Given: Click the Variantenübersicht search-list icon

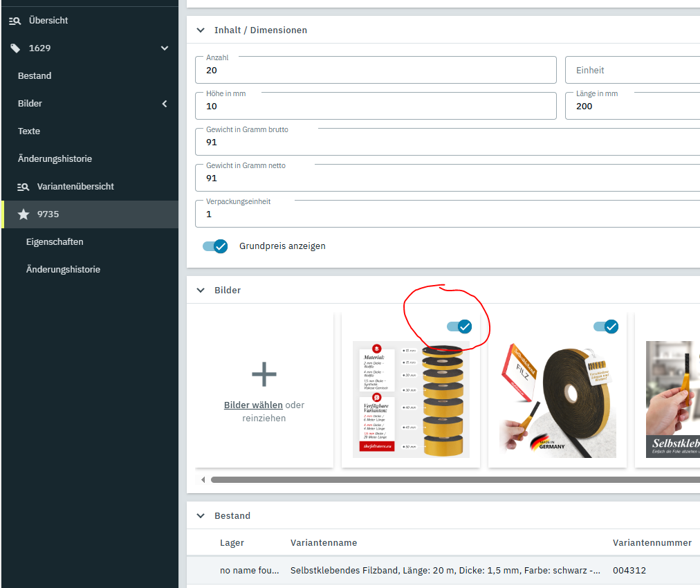Looking at the screenshot, I should tap(23, 187).
